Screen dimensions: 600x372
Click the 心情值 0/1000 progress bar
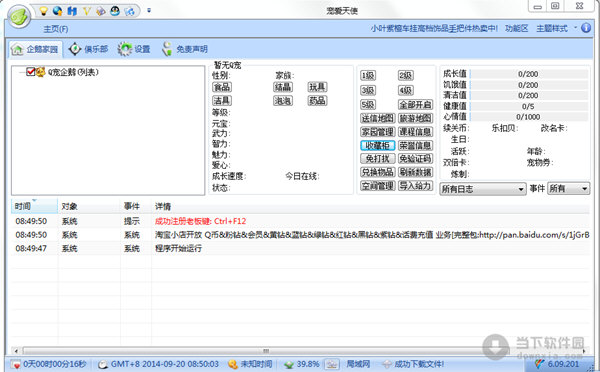(528, 117)
